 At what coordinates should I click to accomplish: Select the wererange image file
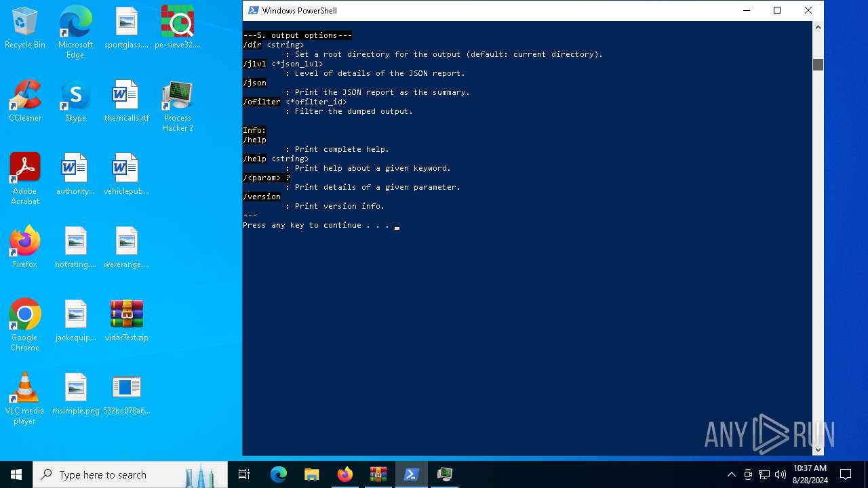[127, 248]
